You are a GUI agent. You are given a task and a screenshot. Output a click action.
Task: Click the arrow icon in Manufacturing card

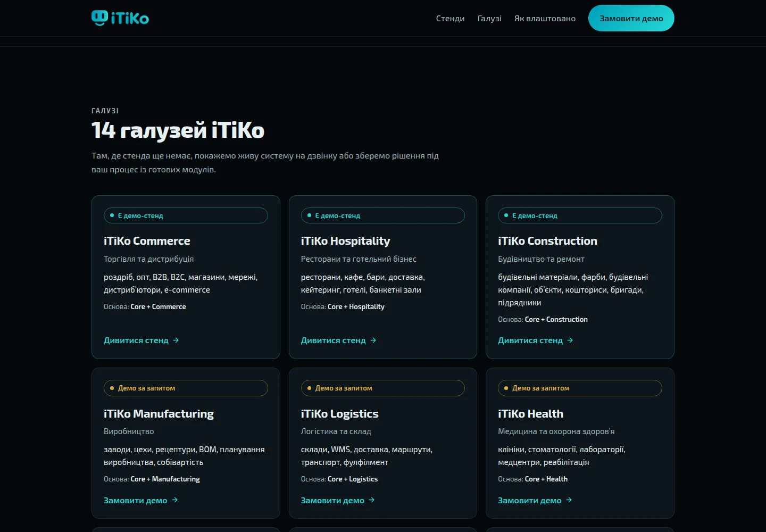175,500
